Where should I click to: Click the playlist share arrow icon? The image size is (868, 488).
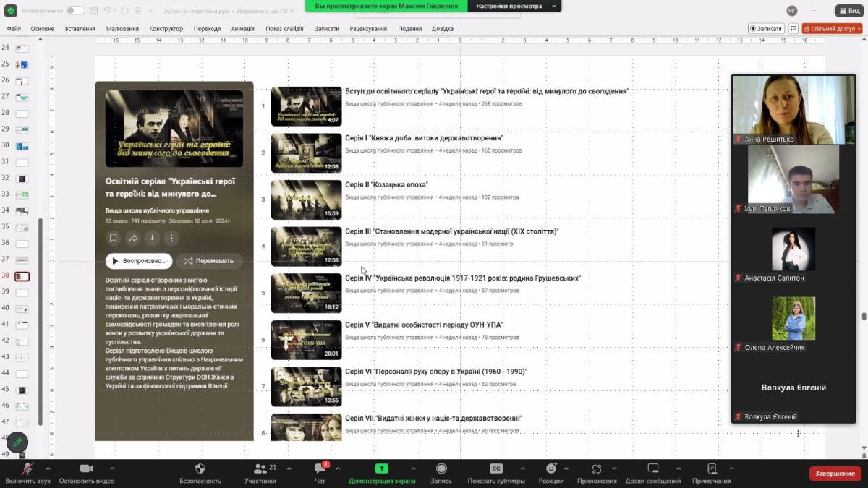[x=133, y=238]
